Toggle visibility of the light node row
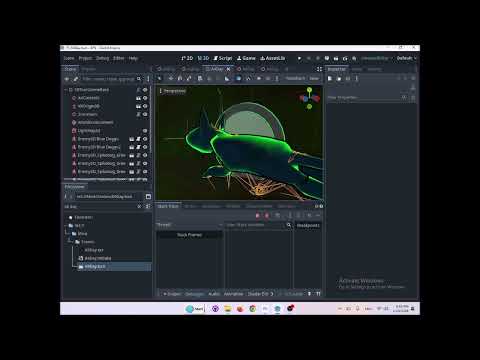The height and width of the screenshot is (360, 480). 145,131
